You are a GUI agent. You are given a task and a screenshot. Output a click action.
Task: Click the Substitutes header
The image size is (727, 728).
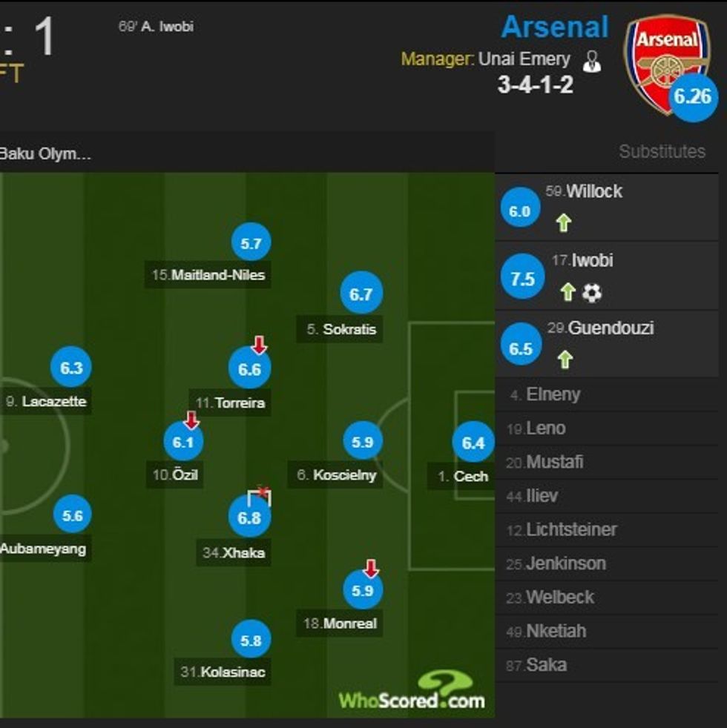662,151
